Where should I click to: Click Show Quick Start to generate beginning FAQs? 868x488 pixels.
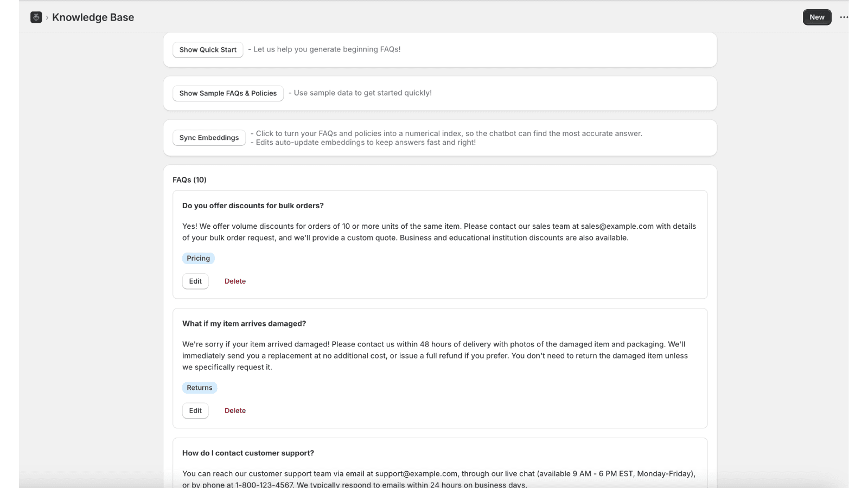pos(208,49)
